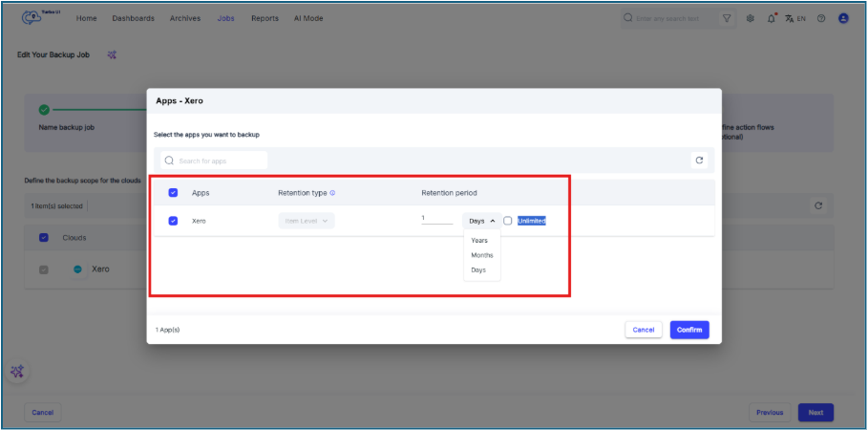The height and width of the screenshot is (430, 868).
Task: Click the 1 item(s) selected text
Action: pyautogui.click(x=57, y=206)
